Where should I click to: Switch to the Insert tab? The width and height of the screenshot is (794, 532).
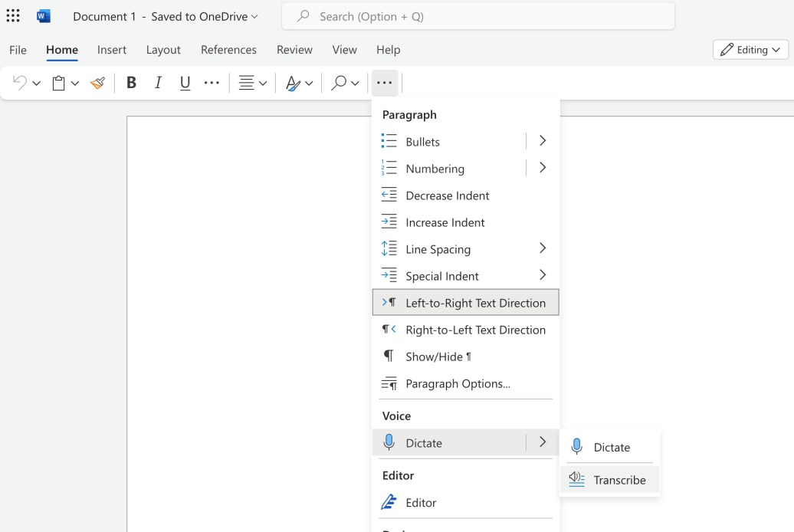112,49
